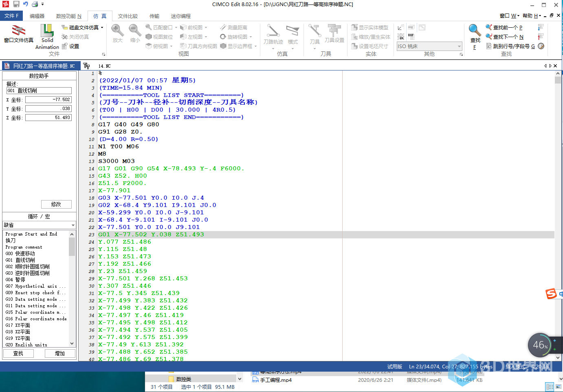Click the undo arrow in title bar
Viewport: 563px width, 392px height.
pyautogui.click(x=26, y=4)
